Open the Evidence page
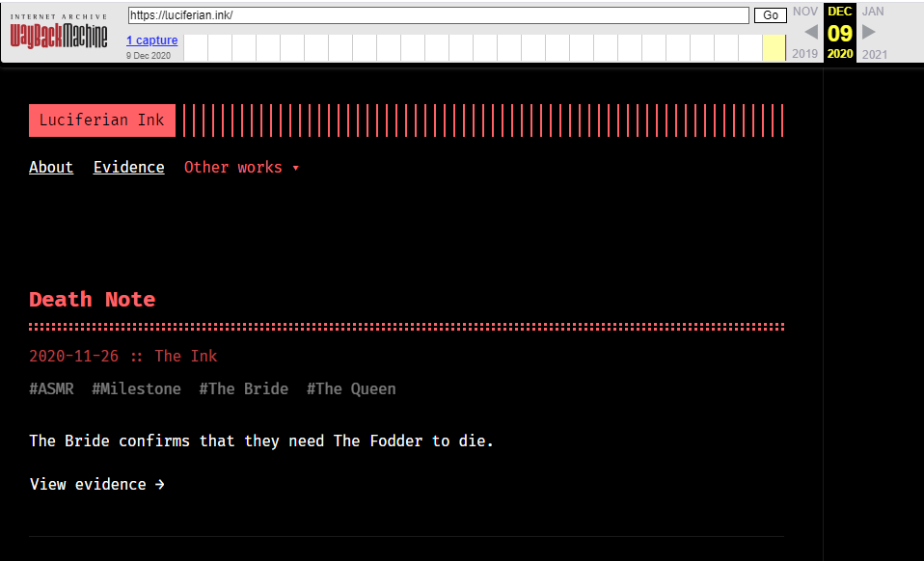The width and height of the screenshot is (924, 561). (x=128, y=167)
